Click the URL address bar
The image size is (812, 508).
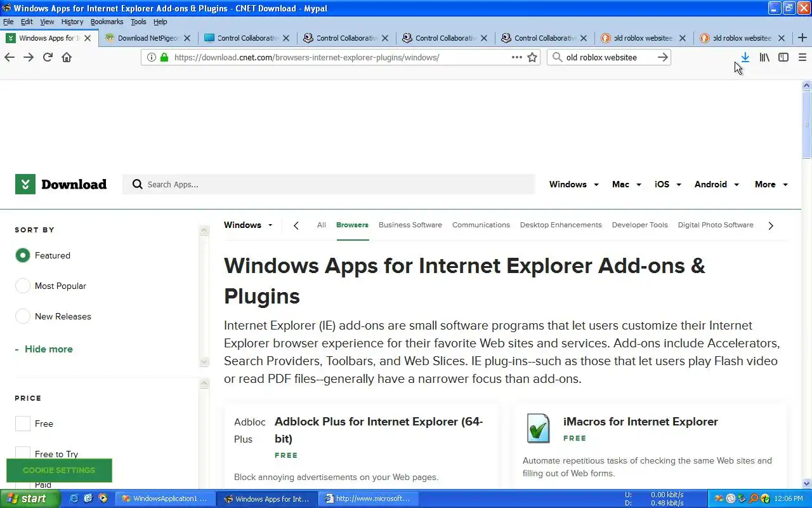click(x=339, y=57)
